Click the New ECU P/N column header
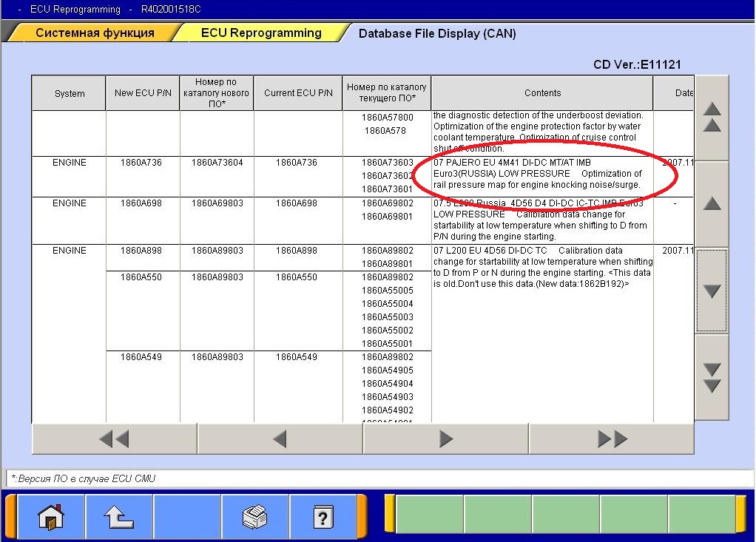Screen dimensions: 756x542 coord(143,93)
